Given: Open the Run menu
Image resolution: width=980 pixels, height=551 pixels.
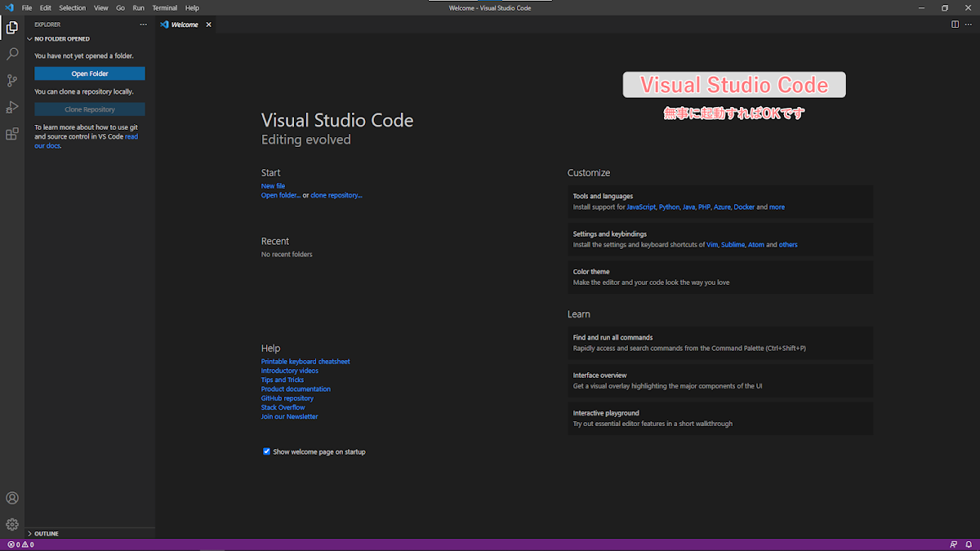Looking at the screenshot, I should tap(138, 7).
